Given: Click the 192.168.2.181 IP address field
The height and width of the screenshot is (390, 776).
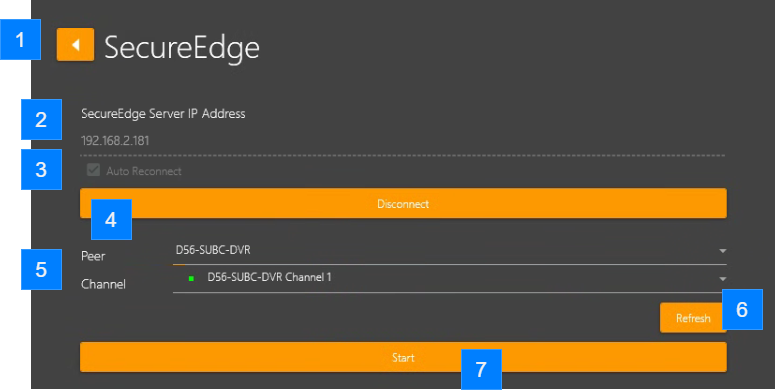Looking at the screenshot, I should tap(403, 141).
